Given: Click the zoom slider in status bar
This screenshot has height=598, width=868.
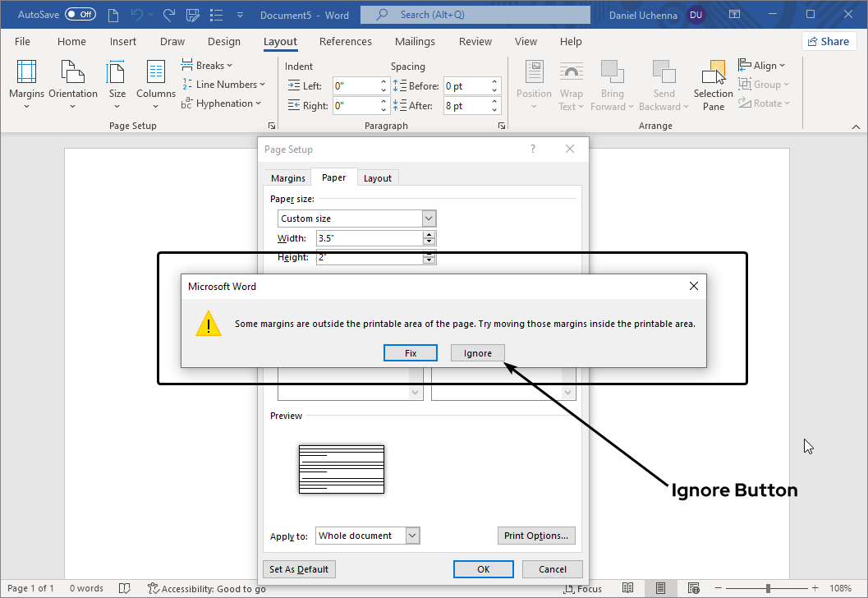Looking at the screenshot, I should [x=768, y=589].
